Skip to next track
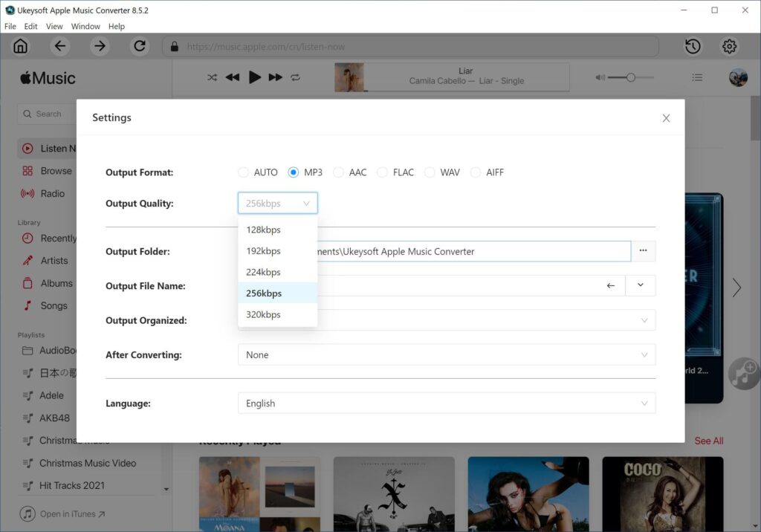This screenshot has width=761, height=532. 275,77
